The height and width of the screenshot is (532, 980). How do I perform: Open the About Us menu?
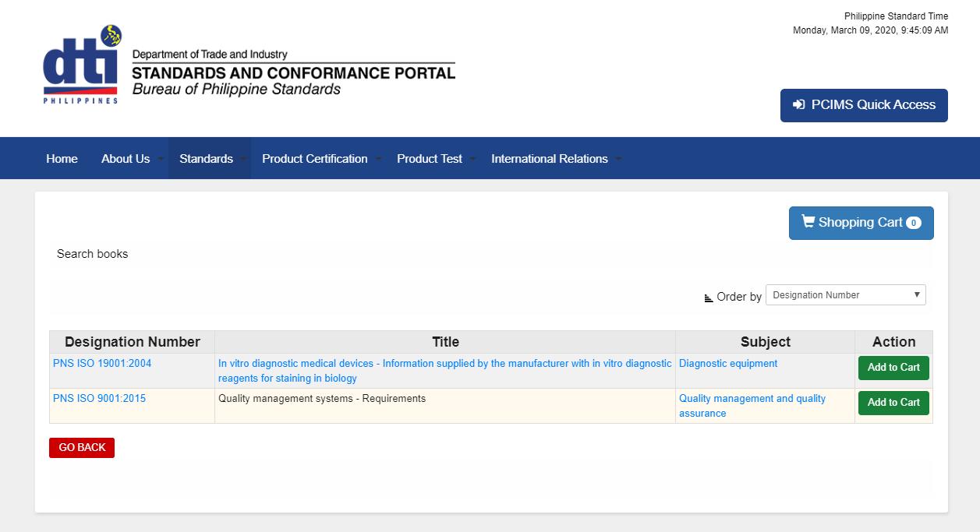[126, 159]
